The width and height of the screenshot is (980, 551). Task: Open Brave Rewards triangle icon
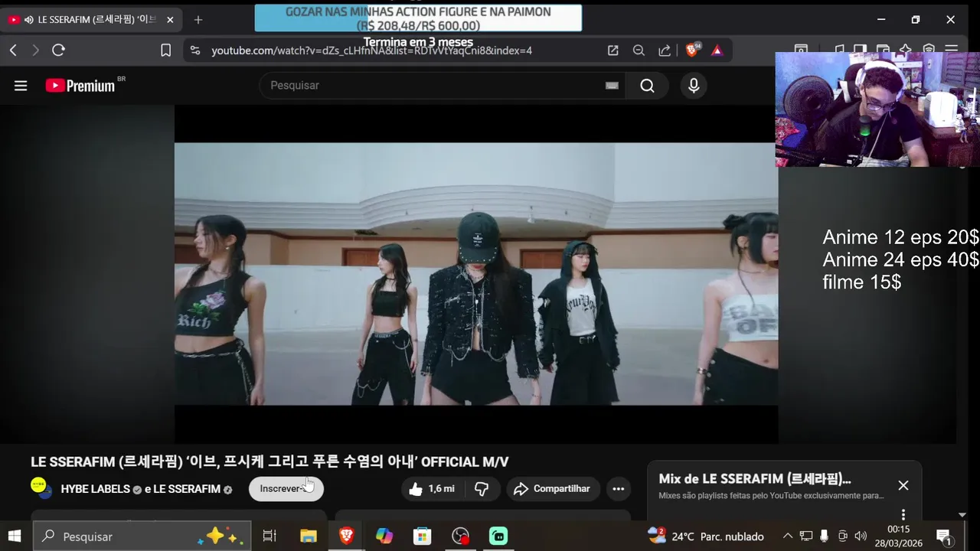tap(717, 51)
